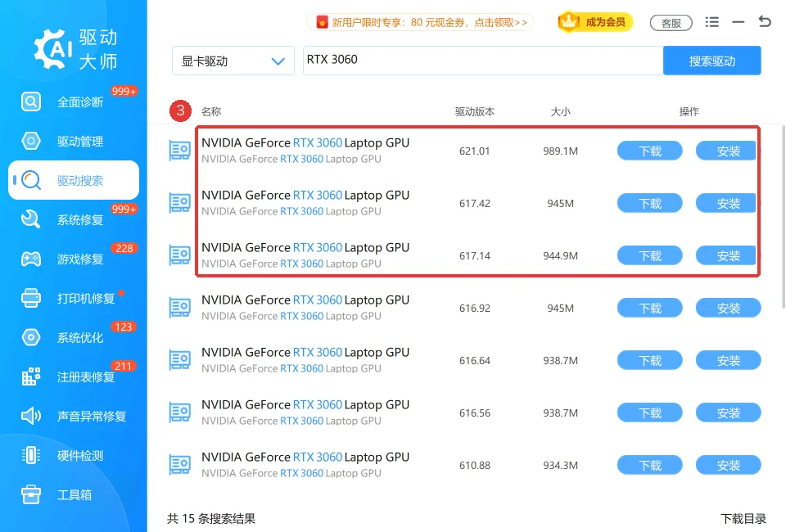
Task: Download driver version 621.01
Action: pyautogui.click(x=649, y=151)
